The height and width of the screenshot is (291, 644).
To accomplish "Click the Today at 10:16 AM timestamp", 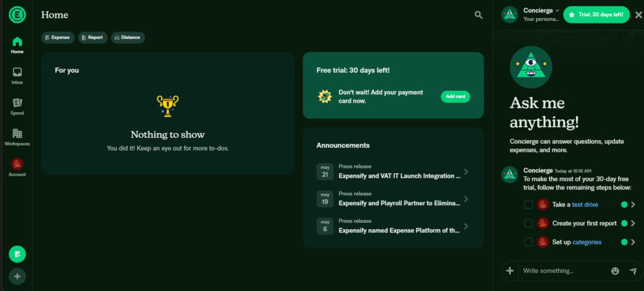I will 573,171.
